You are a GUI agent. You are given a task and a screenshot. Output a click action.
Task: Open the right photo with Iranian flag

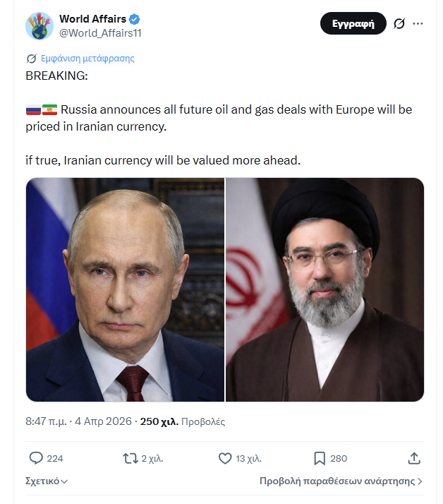[x=325, y=289]
